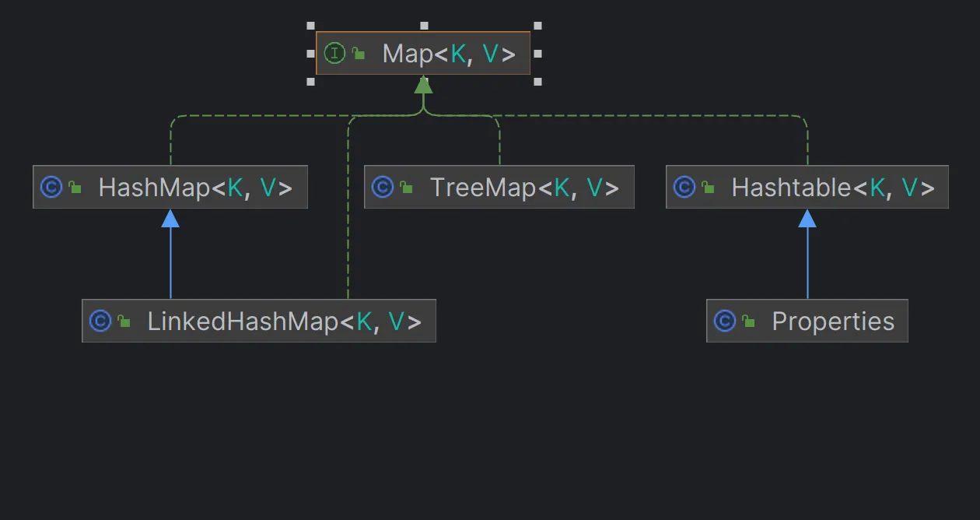980x520 pixels.
Task: Click the class icon on LinkedHashMap node
Action: point(100,321)
